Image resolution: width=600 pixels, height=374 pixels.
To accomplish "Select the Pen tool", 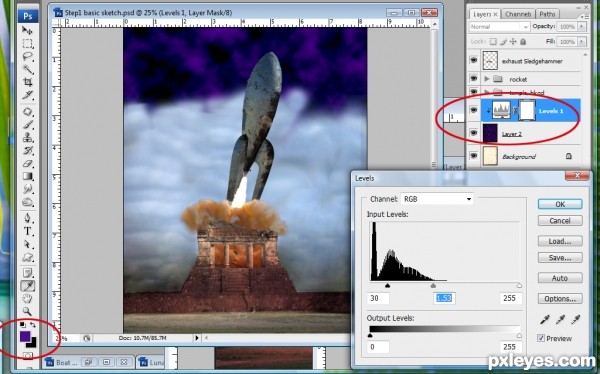I will (x=27, y=218).
